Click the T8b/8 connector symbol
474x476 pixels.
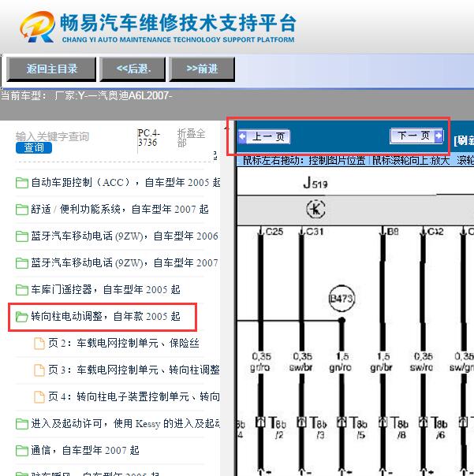(383, 422)
